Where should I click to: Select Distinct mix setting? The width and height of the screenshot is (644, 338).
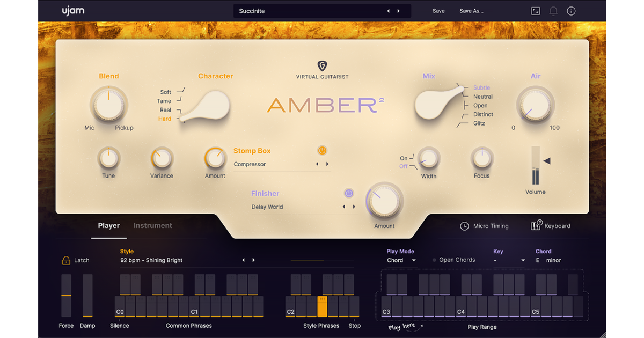[x=483, y=114]
